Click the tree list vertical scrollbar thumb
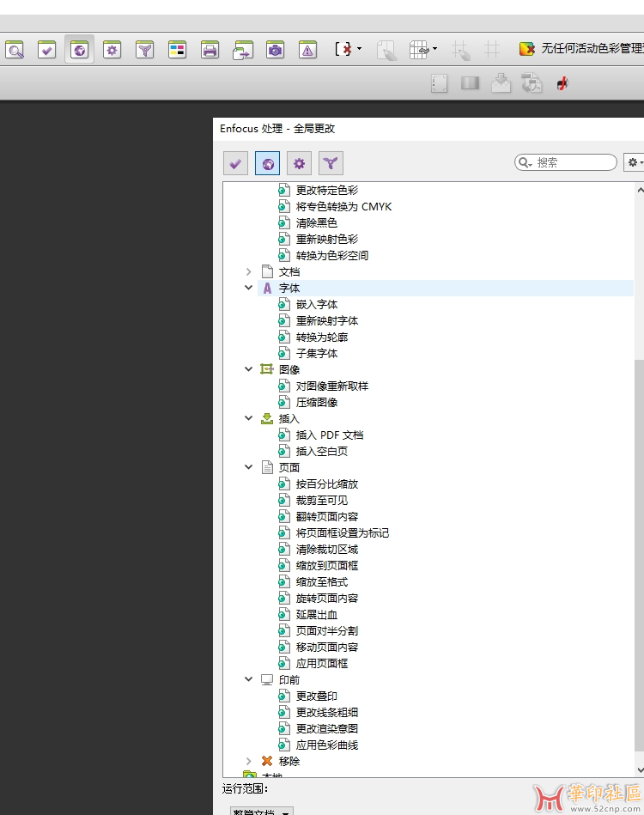 (x=640, y=554)
